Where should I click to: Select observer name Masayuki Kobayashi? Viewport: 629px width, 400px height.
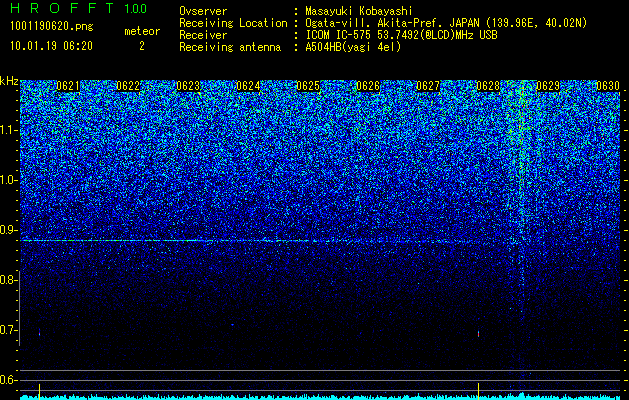point(359,11)
